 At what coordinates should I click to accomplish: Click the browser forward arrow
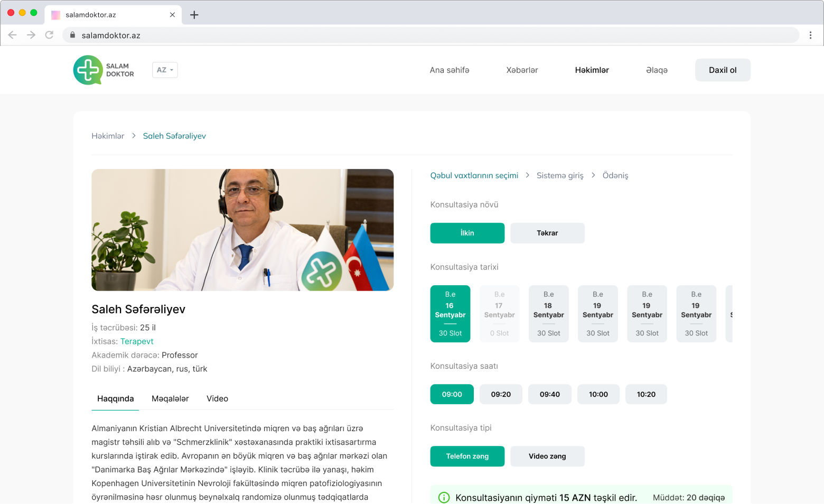coord(31,35)
